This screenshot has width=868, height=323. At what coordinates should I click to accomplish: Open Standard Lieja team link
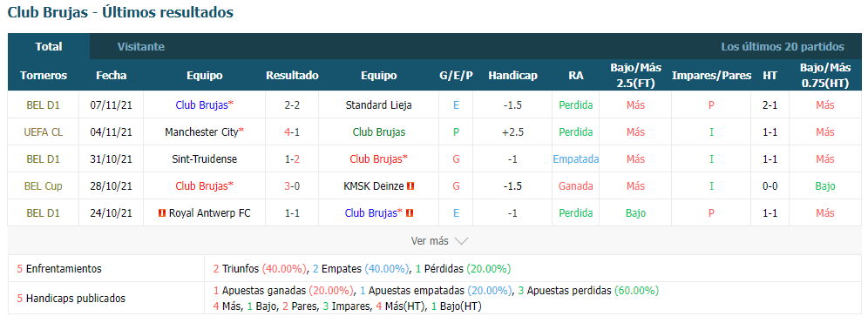click(378, 104)
